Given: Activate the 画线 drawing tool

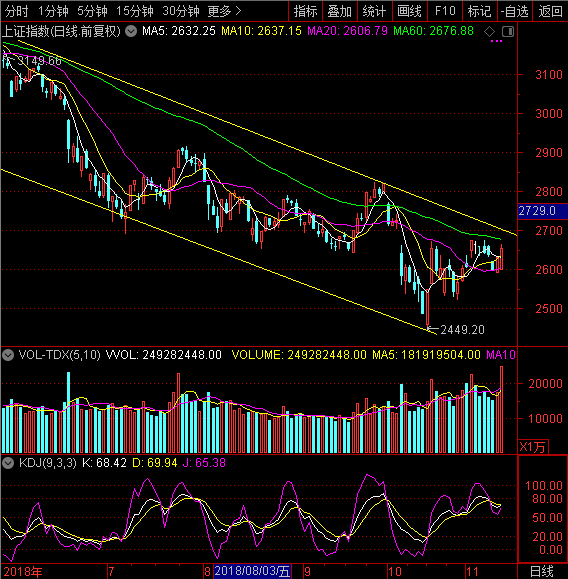Looking at the screenshot, I should tap(409, 11).
